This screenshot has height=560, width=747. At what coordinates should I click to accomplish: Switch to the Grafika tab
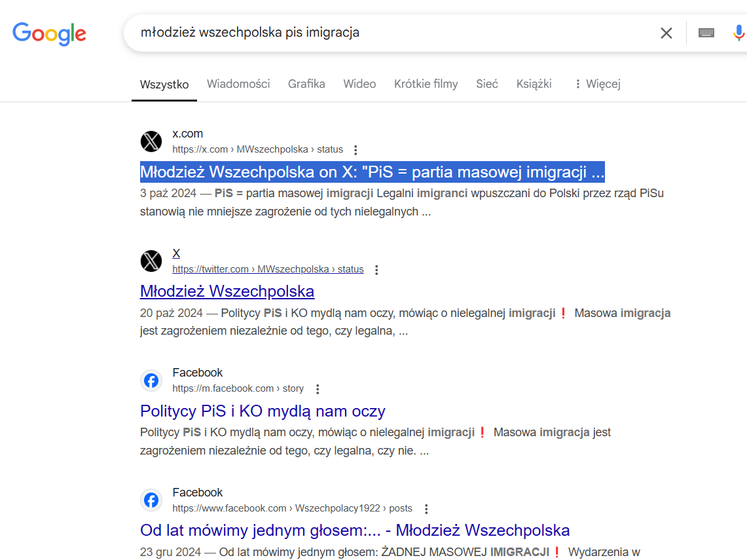306,84
